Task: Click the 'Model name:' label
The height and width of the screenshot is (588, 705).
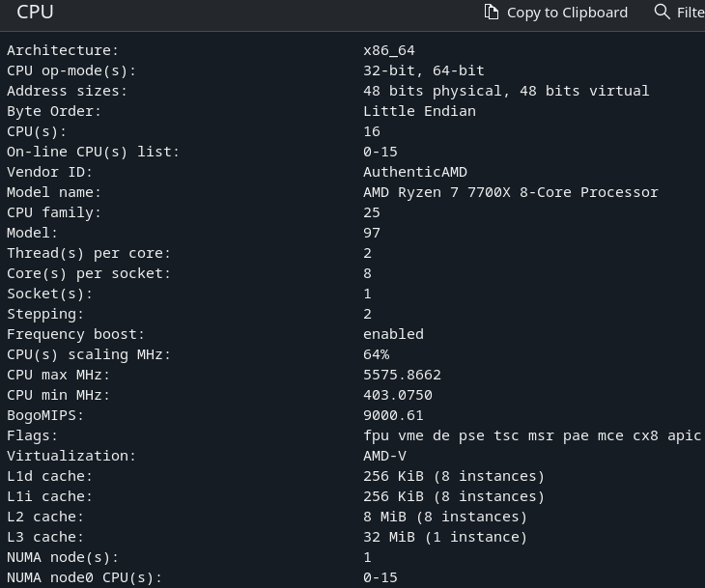Action: (54, 192)
